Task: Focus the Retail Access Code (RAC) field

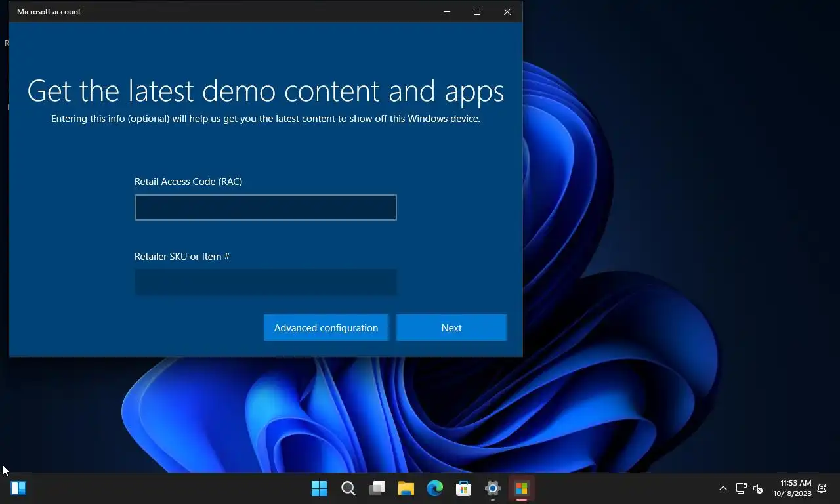Action: click(x=265, y=207)
